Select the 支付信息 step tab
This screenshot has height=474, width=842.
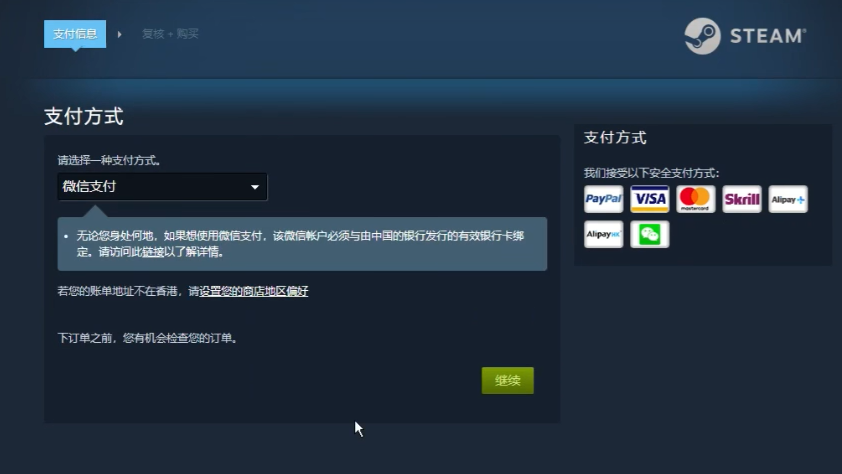(75, 34)
